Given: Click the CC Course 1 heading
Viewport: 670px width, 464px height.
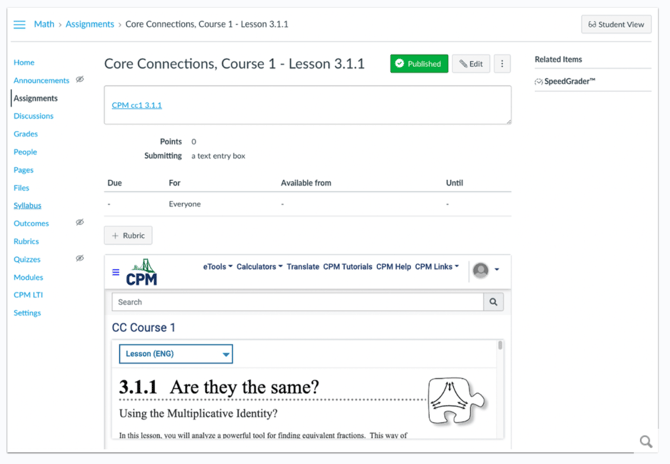Looking at the screenshot, I should [x=144, y=328].
